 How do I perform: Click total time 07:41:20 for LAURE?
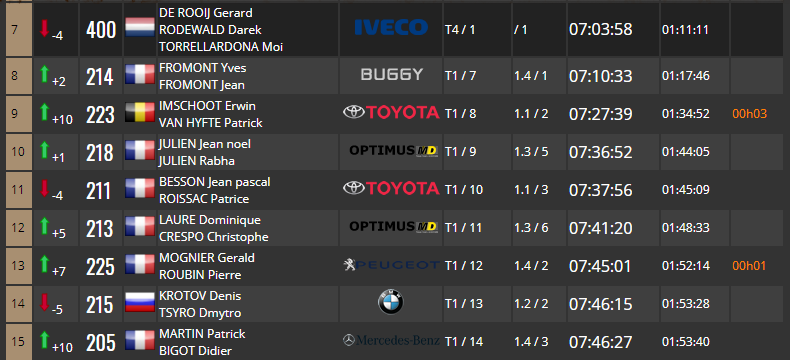coord(601,228)
